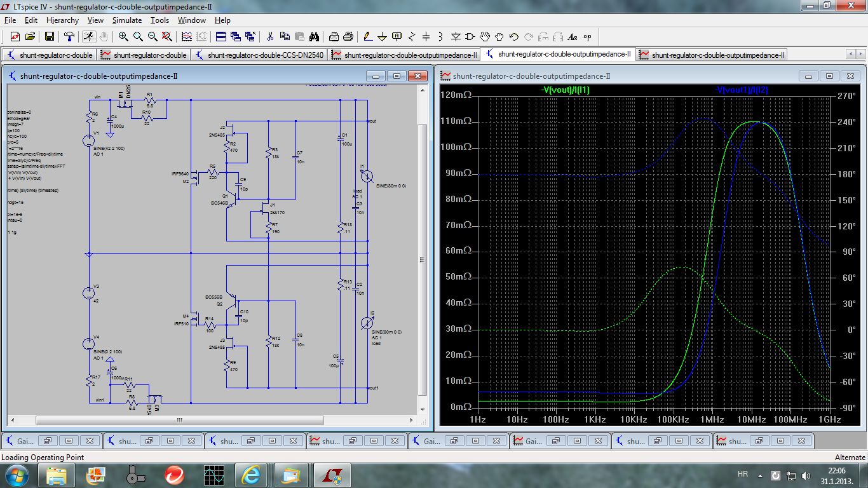This screenshot has width=868, height=488.
Task: Open the Hierarchy menu
Action: [x=62, y=20]
